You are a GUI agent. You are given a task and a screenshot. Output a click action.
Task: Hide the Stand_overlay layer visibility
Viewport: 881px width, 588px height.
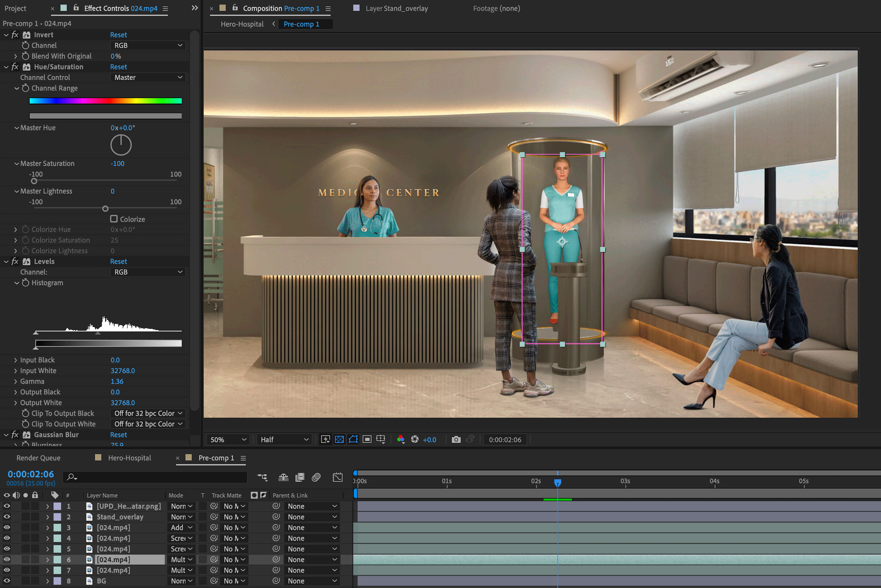(x=7, y=517)
